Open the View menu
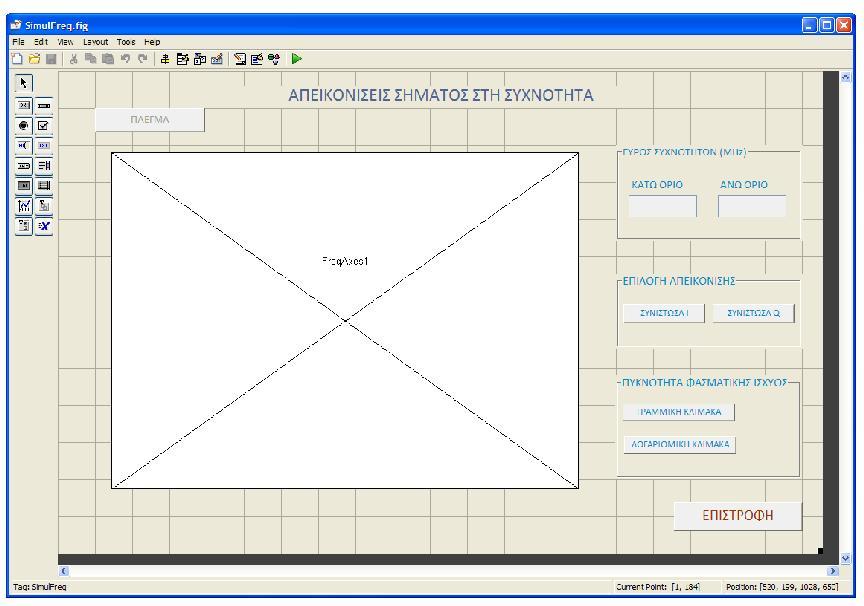This screenshot has width=864, height=606. (x=65, y=42)
